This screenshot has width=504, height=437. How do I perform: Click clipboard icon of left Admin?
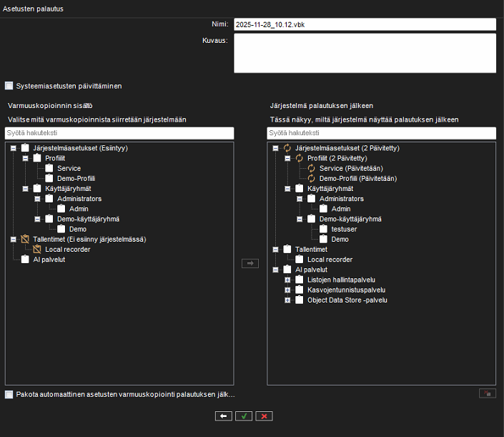[61, 208]
